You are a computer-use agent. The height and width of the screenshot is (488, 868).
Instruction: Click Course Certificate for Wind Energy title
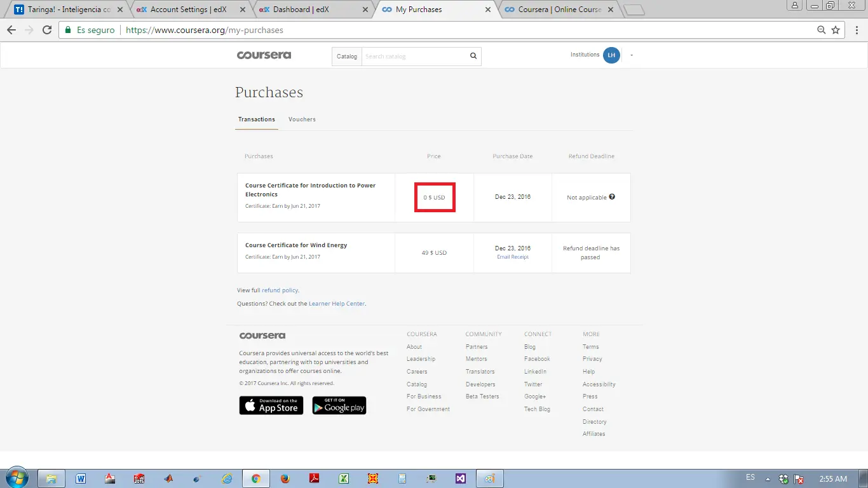click(296, 245)
